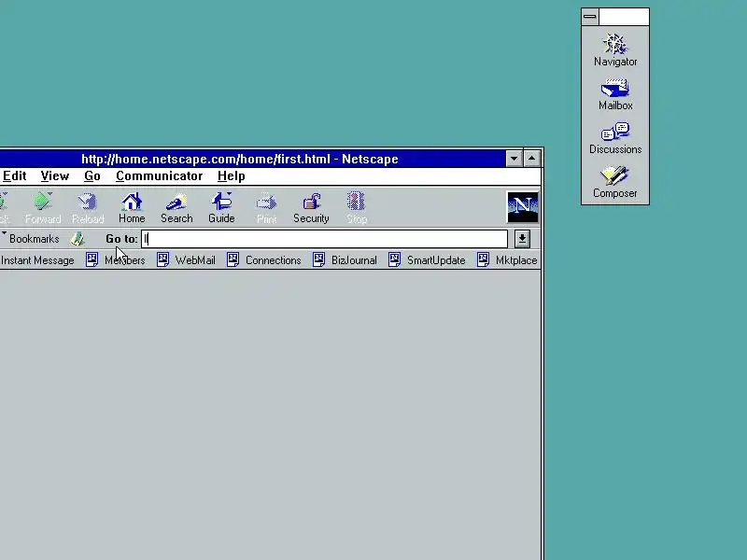This screenshot has height=560, width=747.
Task: Launch Composer from the component bar
Action: tap(615, 182)
